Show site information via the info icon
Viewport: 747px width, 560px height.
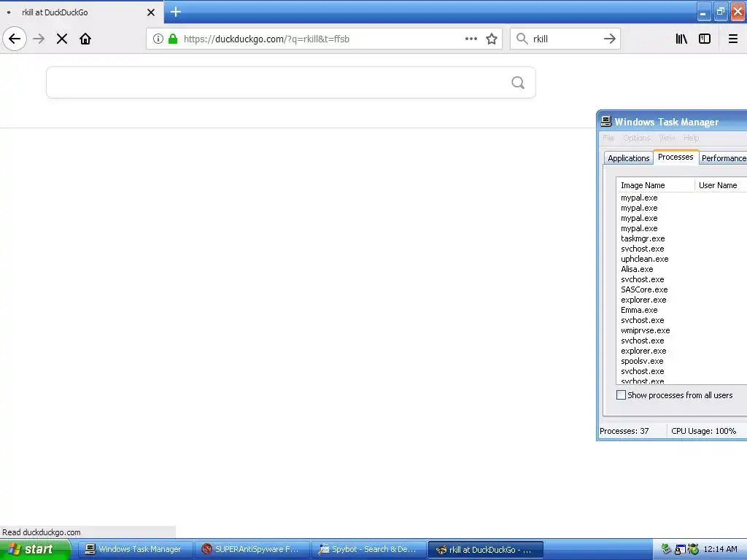tap(158, 39)
